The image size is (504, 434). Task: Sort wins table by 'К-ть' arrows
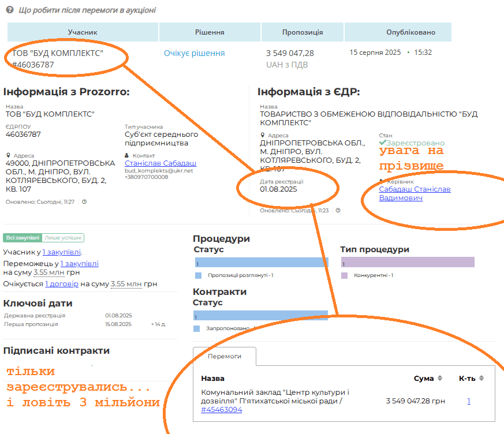481,378
